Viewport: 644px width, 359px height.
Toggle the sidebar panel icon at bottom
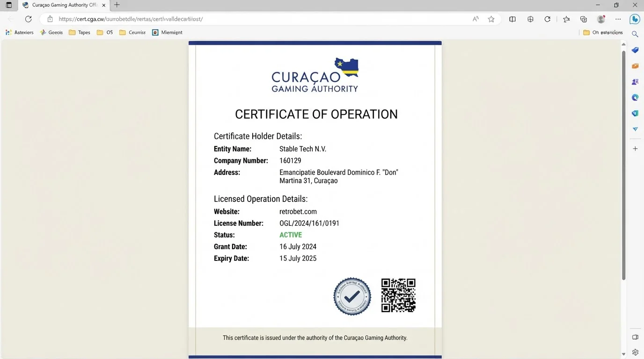tap(635, 337)
